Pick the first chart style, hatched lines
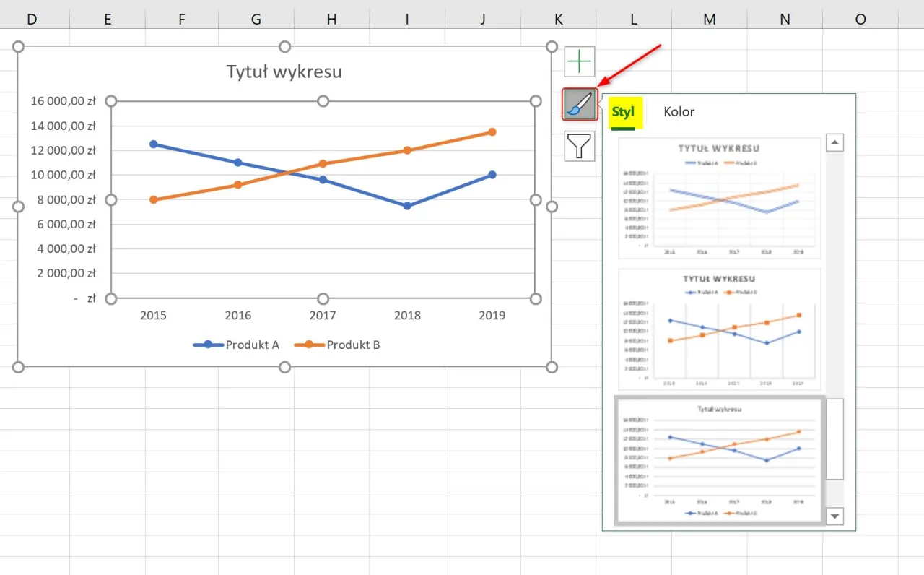The image size is (924, 575). tap(720, 198)
